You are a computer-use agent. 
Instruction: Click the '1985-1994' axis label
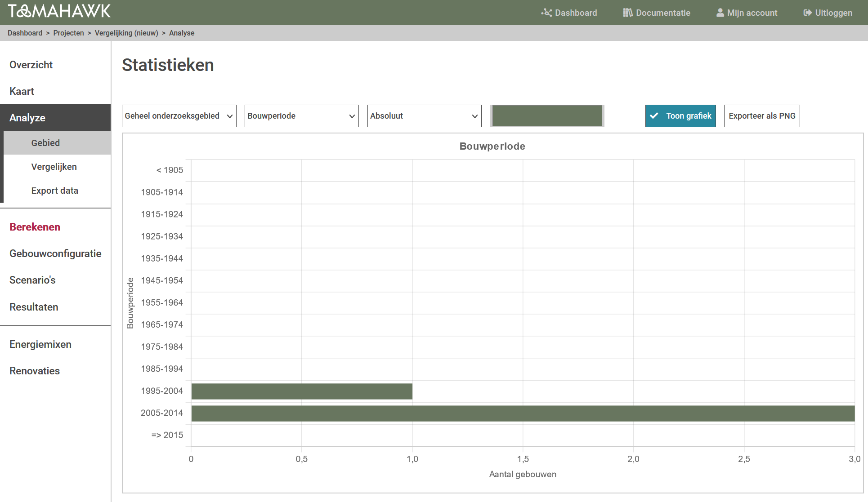(162, 369)
